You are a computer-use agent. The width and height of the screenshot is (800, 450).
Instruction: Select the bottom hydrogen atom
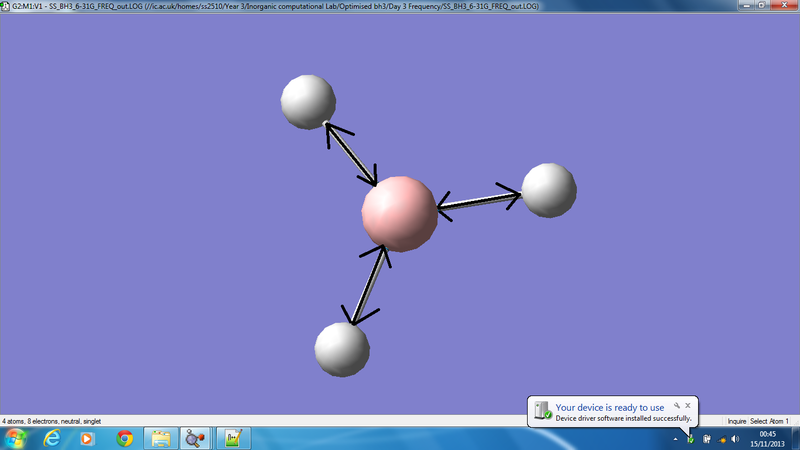(342, 349)
